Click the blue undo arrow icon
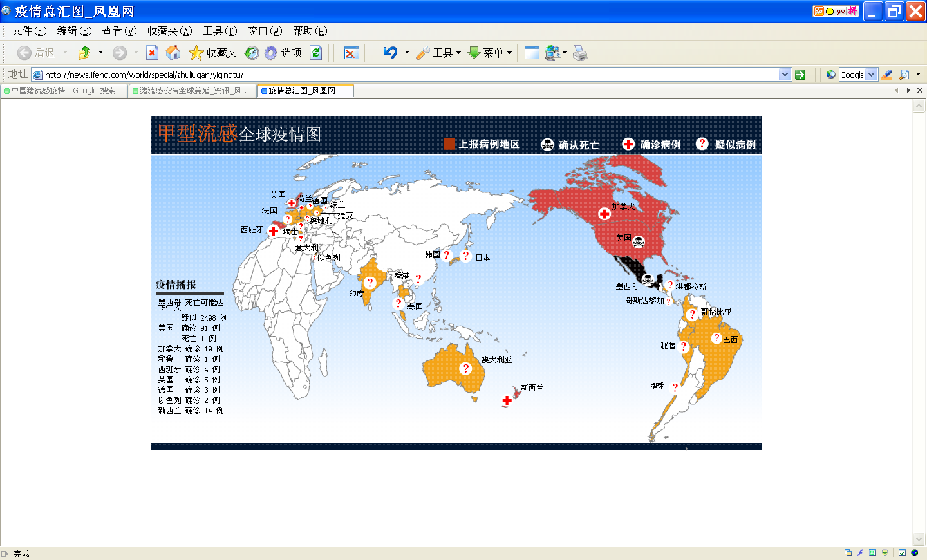 coord(390,53)
